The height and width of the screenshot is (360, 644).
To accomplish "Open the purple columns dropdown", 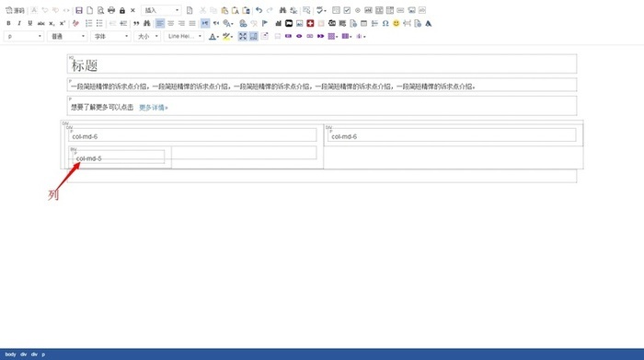I will pos(347,37).
